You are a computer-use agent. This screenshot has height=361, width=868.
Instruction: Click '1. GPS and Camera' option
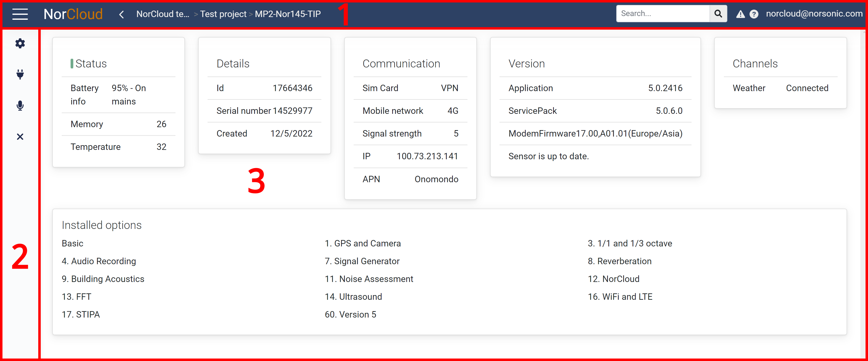click(363, 243)
